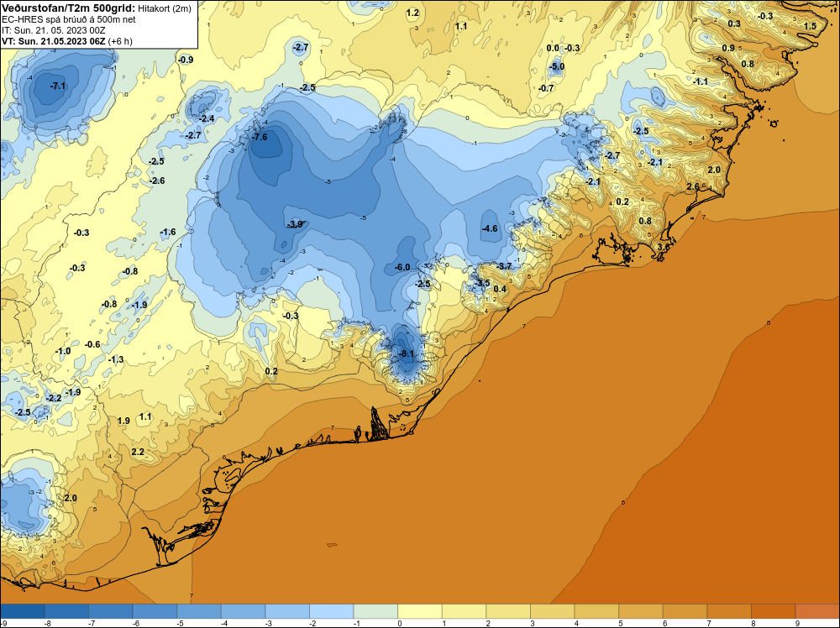840x628 pixels.
Task: Click the legend tick label "9"
Action: (797, 623)
